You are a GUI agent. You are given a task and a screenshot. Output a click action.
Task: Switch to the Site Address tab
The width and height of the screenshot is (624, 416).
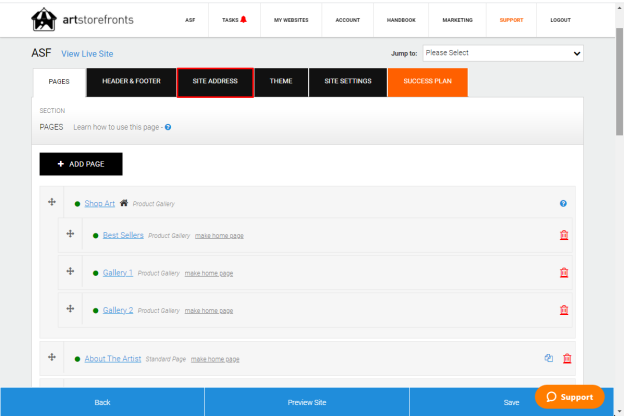215,82
